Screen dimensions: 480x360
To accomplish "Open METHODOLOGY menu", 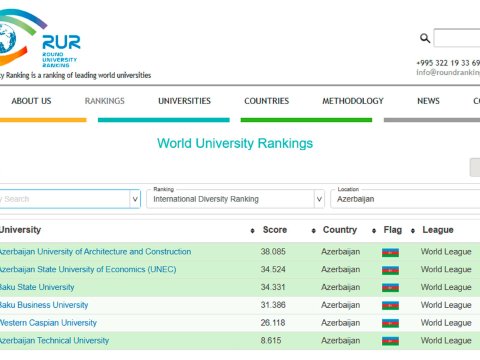I will tap(353, 101).
